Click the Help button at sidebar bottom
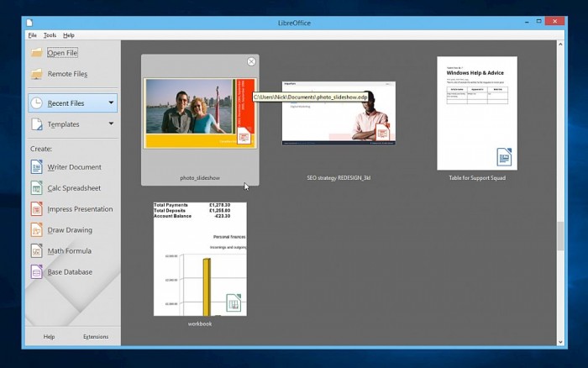Image resolution: width=588 pixels, height=368 pixels. (49, 336)
